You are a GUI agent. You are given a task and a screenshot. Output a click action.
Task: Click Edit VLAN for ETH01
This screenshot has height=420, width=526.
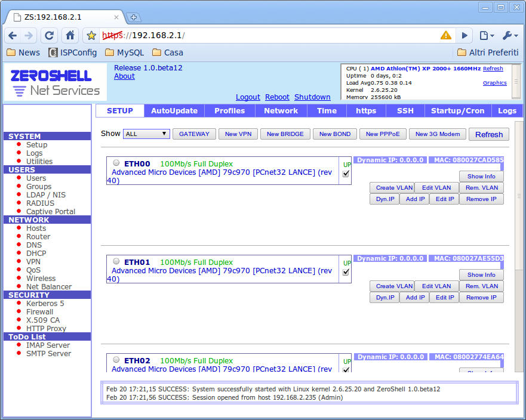(436, 286)
